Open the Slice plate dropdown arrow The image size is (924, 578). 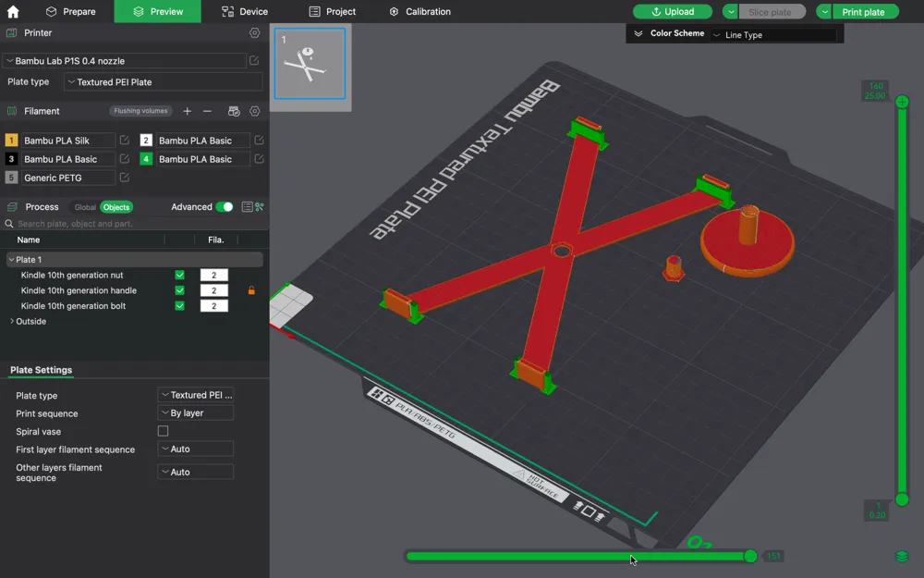tap(730, 12)
